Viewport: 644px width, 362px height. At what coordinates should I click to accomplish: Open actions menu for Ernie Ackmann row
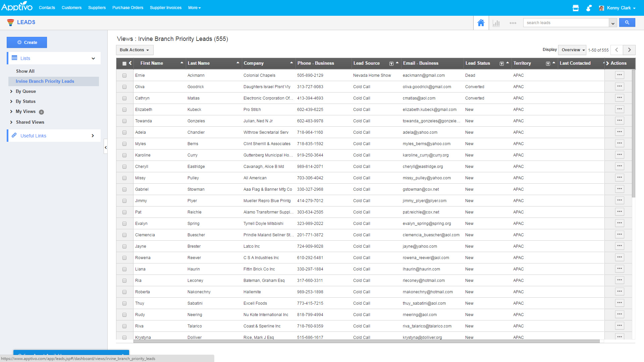[619, 75]
